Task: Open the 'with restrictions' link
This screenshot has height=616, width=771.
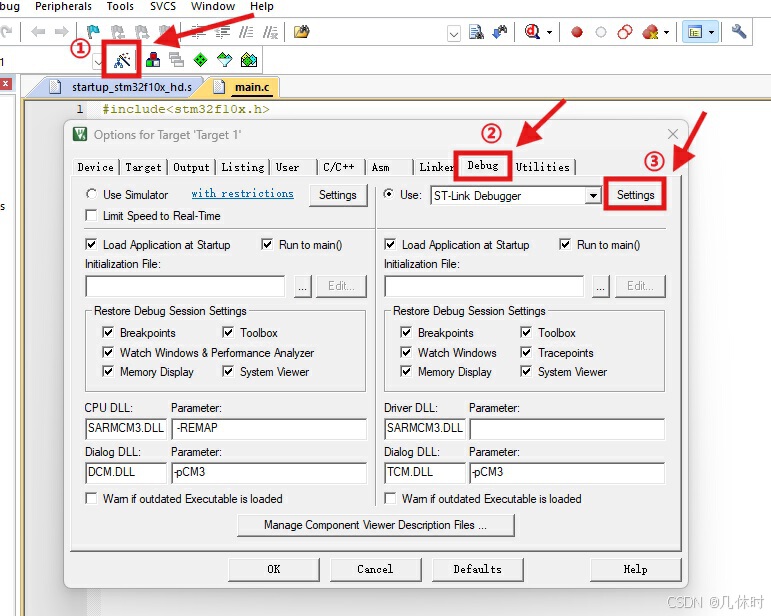Action: point(242,193)
